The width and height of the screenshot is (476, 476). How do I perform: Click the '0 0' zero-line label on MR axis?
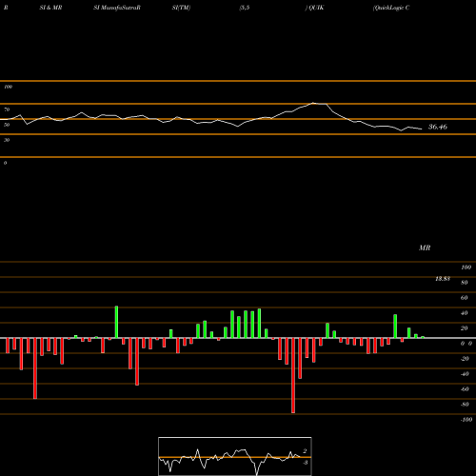pos(466,344)
